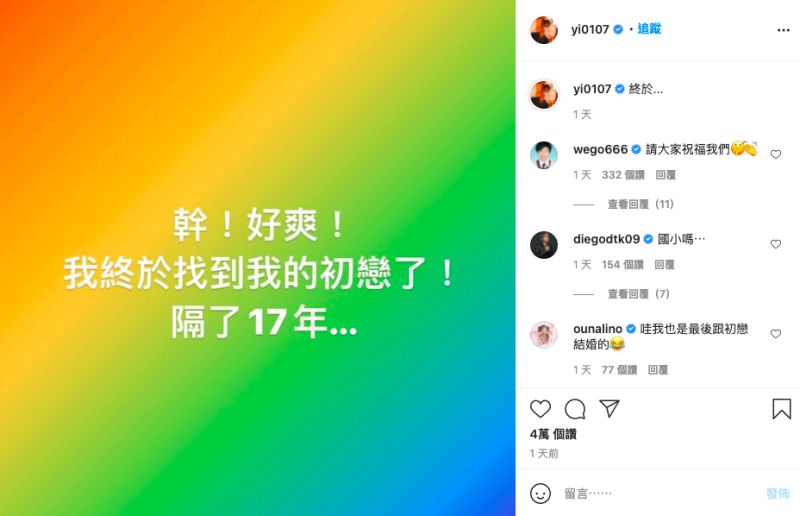Save the post with the bookmark icon
This screenshot has height=516, width=800.
pos(781,409)
